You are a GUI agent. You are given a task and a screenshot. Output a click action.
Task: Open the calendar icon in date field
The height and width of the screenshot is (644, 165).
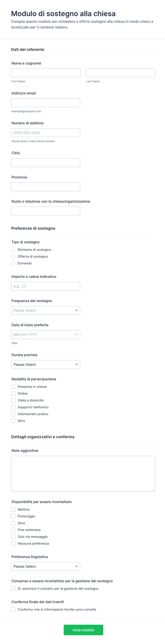(x=76, y=335)
